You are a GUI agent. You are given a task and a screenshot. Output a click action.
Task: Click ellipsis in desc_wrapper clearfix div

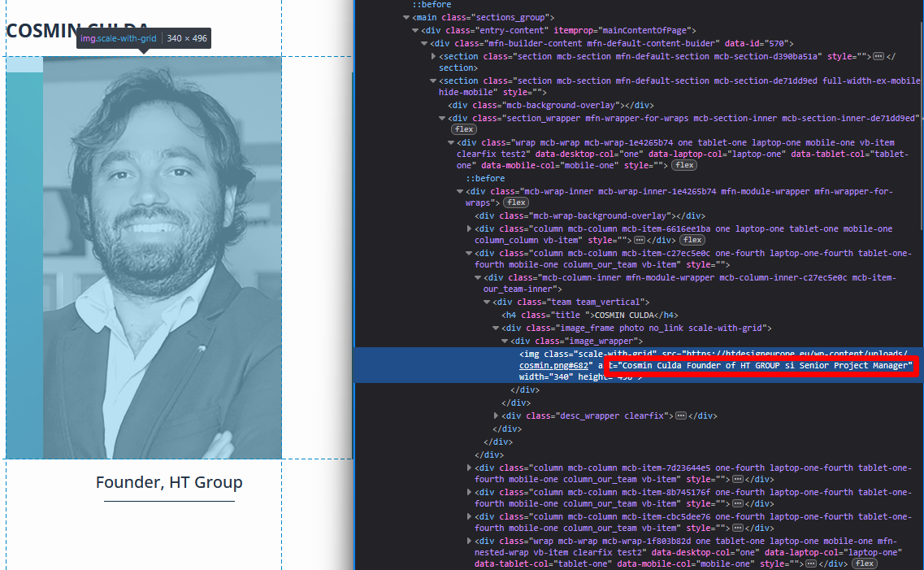tap(681, 416)
